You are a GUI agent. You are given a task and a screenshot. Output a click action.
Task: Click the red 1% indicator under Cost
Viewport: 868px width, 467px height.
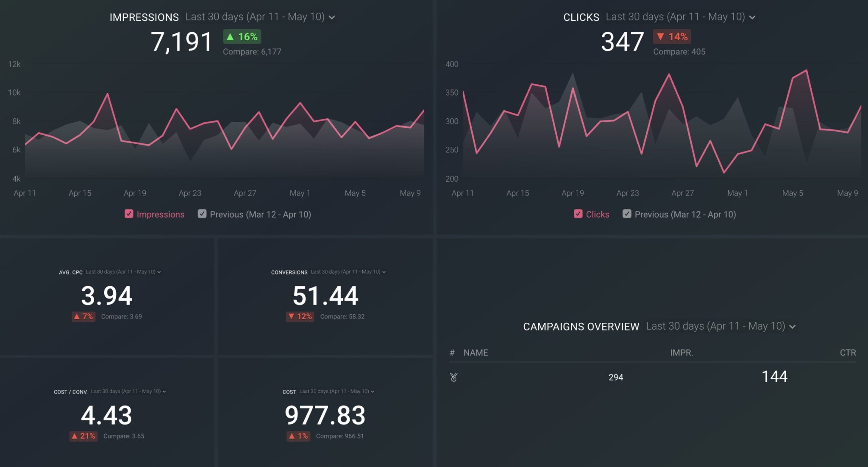coord(298,436)
